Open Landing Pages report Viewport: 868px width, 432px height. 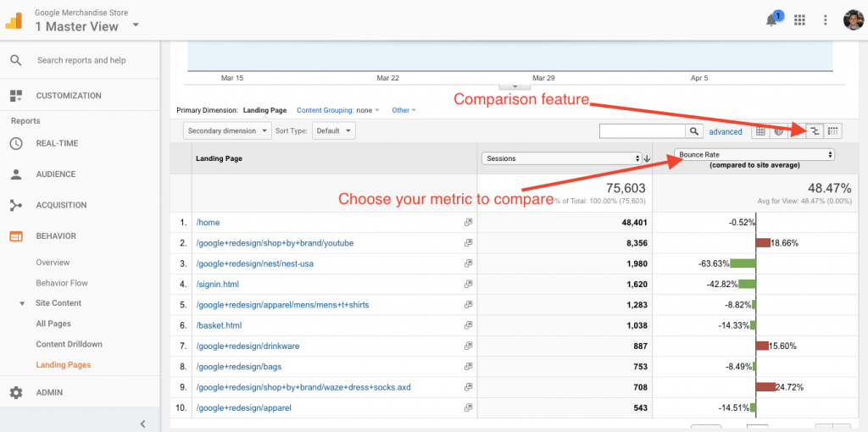(x=64, y=364)
